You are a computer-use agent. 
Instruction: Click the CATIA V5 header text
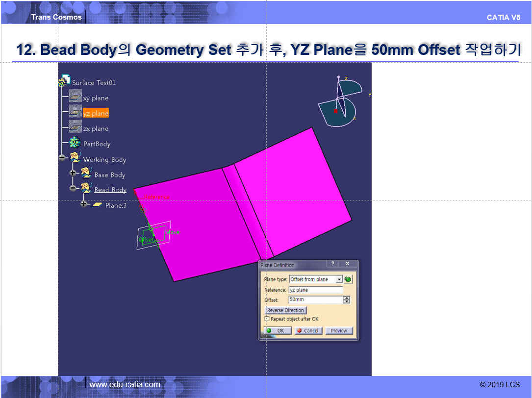(x=504, y=18)
